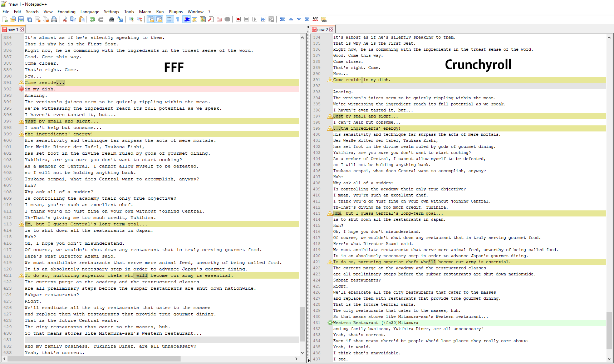Screen dimensions: 614x364
Task: Toggle synchronized vertical scrolling
Action: coord(151,19)
